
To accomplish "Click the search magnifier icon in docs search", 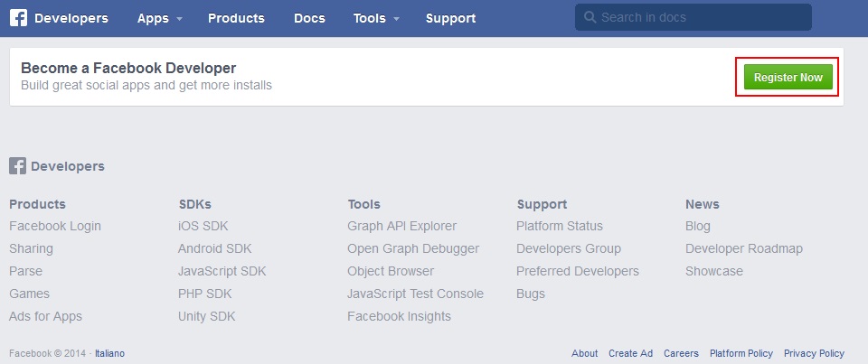I will 590,18.
